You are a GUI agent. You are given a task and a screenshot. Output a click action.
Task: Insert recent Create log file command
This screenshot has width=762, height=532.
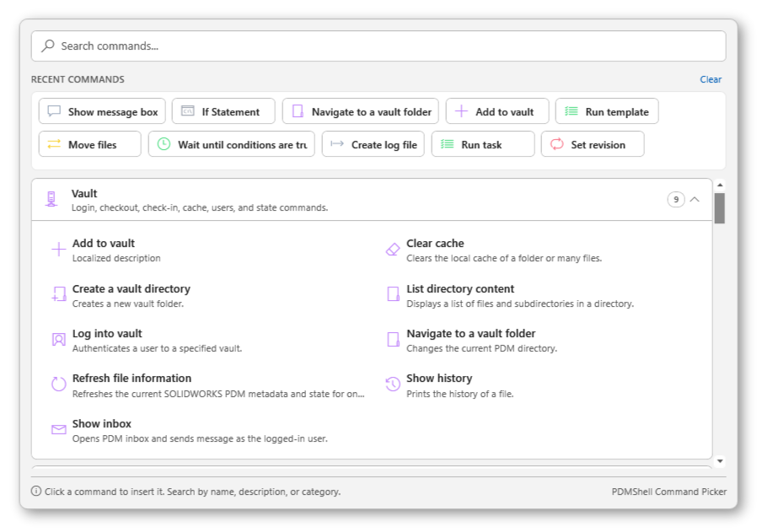point(373,144)
